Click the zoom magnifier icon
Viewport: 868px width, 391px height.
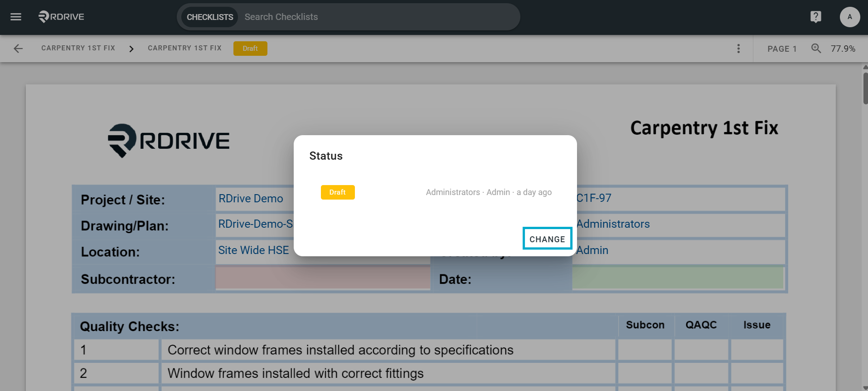point(816,48)
